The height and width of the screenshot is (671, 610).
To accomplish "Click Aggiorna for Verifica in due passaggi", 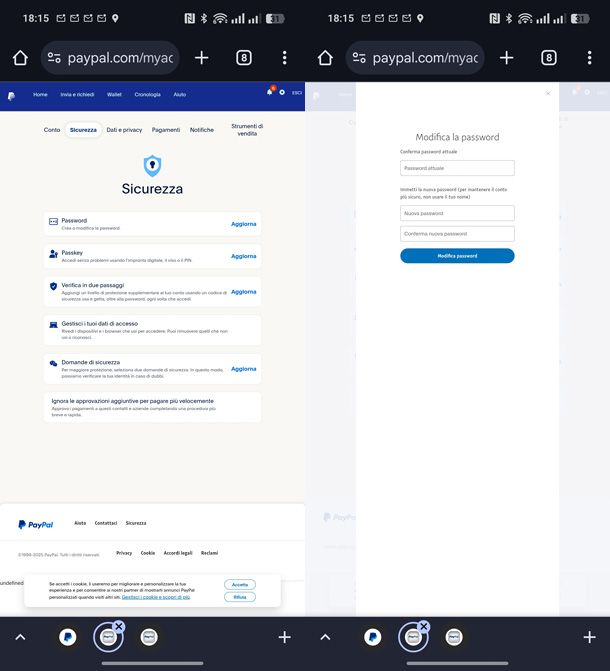I will click(244, 292).
